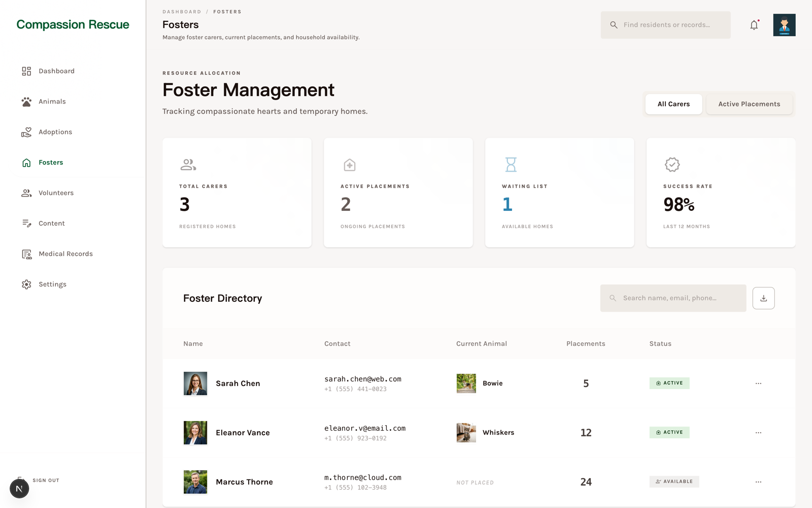Open notifications bell icon
This screenshot has height=508, width=812.
pyautogui.click(x=754, y=25)
